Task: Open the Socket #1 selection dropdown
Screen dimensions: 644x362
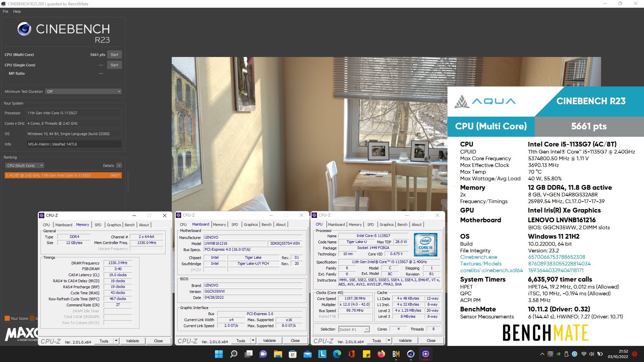Action: tap(354, 329)
